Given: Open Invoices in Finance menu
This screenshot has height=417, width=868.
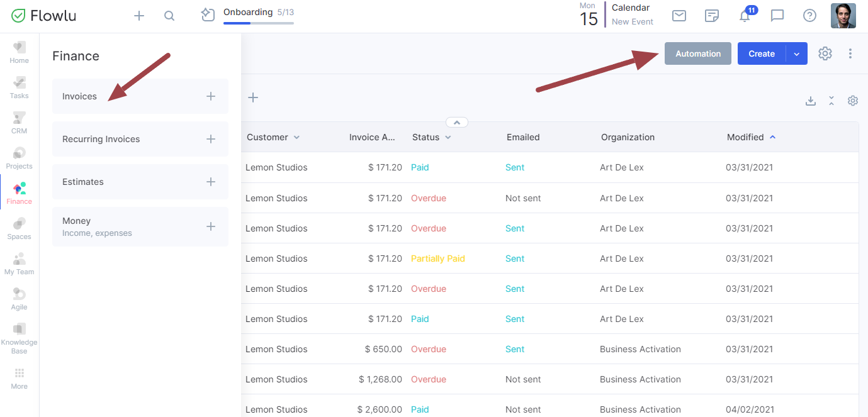Looking at the screenshot, I should pos(140,96).
